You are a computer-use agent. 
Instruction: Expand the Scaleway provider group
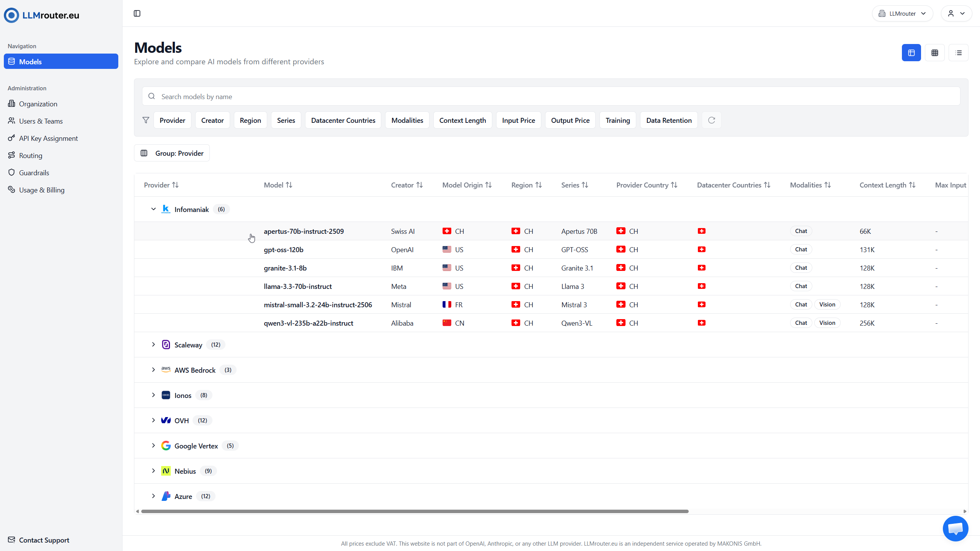click(x=154, y=345)
